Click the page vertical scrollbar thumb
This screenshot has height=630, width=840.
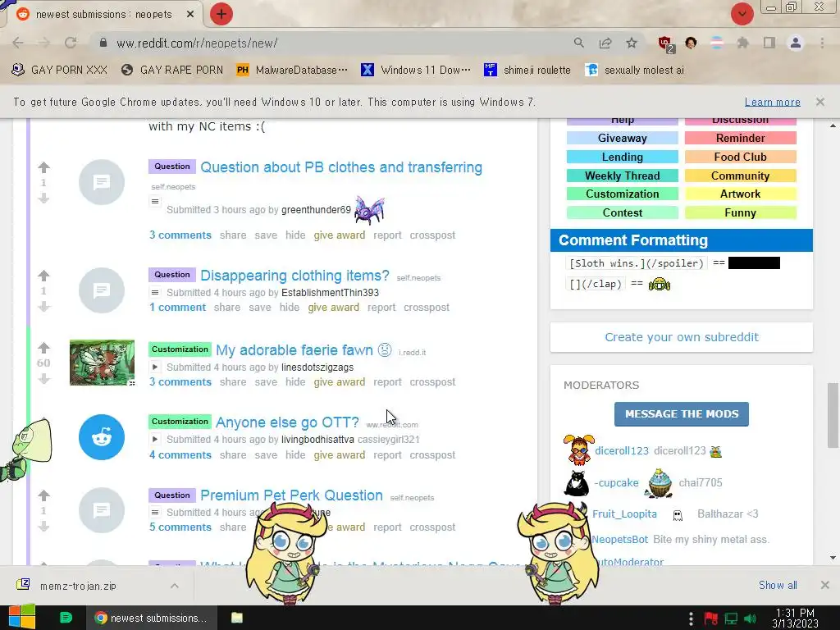pyautogui.click(x=833, y=415)
